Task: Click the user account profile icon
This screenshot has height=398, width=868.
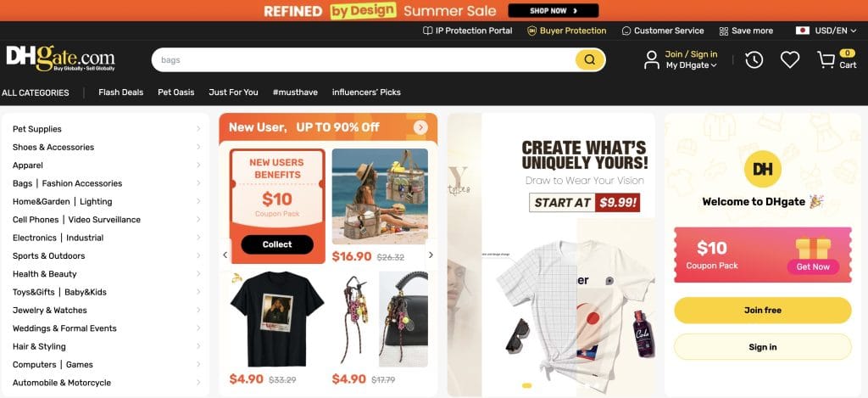Action: tap(652, 60)
